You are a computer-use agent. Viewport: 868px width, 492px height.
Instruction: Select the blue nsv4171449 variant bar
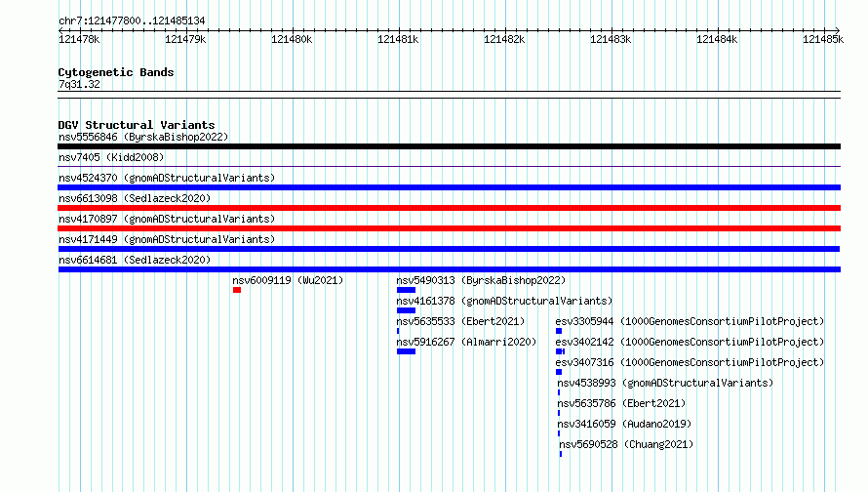(449, 249)
